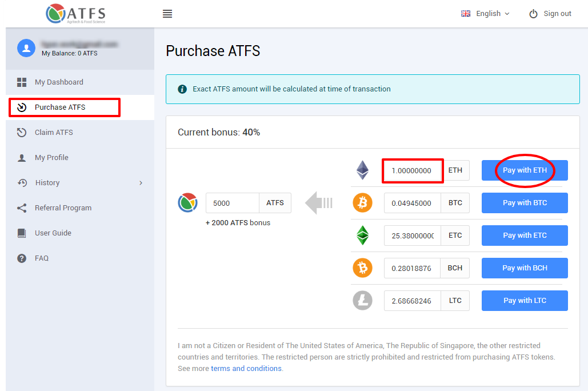
Task: Open Referral Program menu item
Action: point(80,208)
